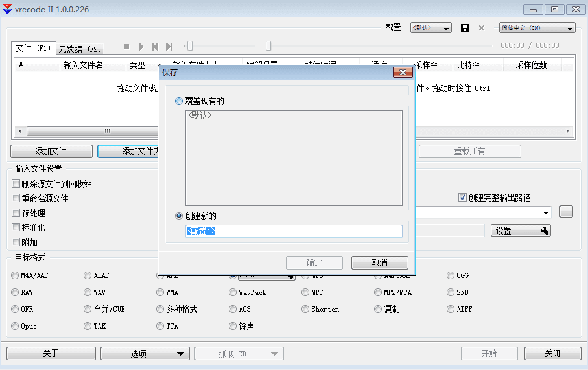Open 设置 settings with wrench icon
This screenshot has height=370, width=588.
520,231
